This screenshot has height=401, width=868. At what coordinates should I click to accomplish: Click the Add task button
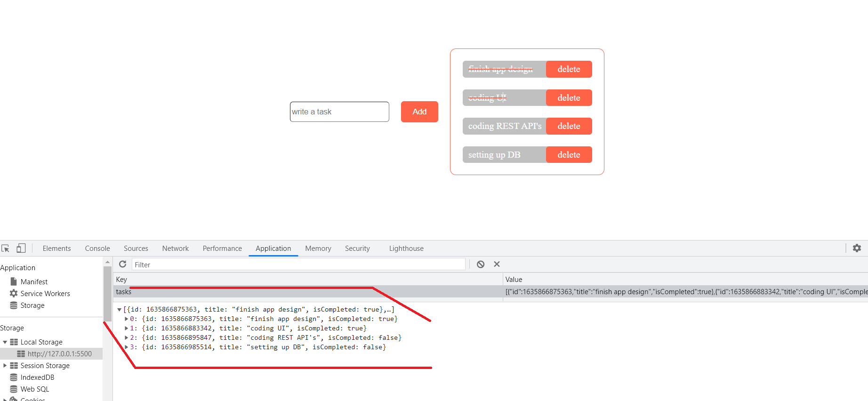pyautogui.click(x=419, y=112)
